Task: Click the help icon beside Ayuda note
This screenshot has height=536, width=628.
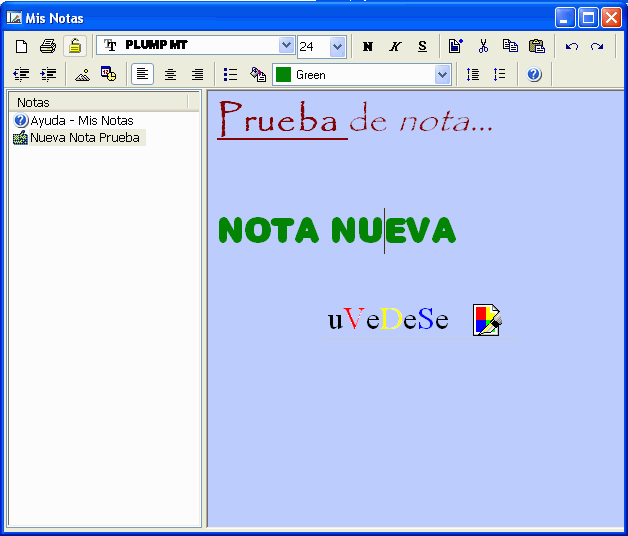Action: pyautogui.click(x=20, y=120)
